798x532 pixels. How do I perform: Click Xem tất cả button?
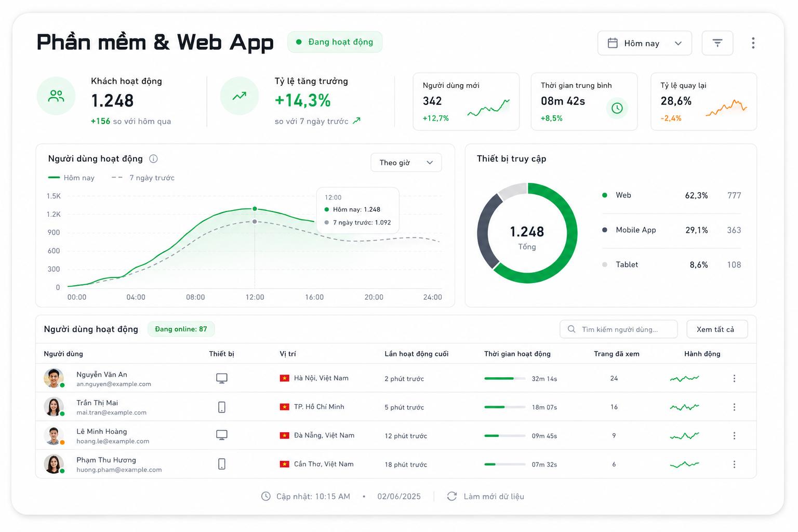click(x=717, y=329)
